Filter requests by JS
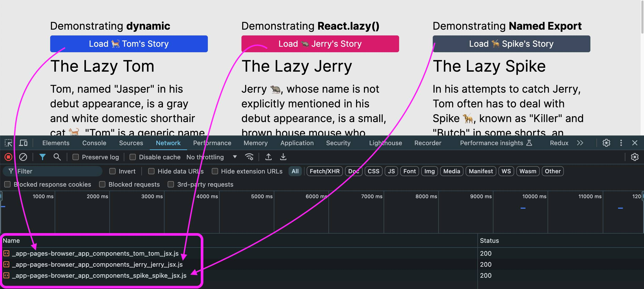This screenshot has height=289, width=644. (x=391, y=171)
